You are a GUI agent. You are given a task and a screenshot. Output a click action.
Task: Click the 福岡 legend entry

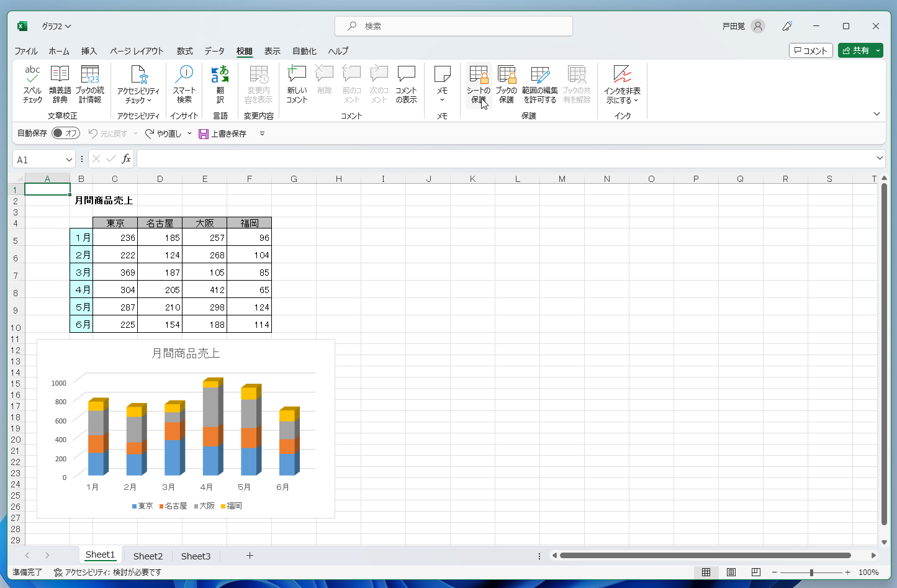tap(232, 506)
